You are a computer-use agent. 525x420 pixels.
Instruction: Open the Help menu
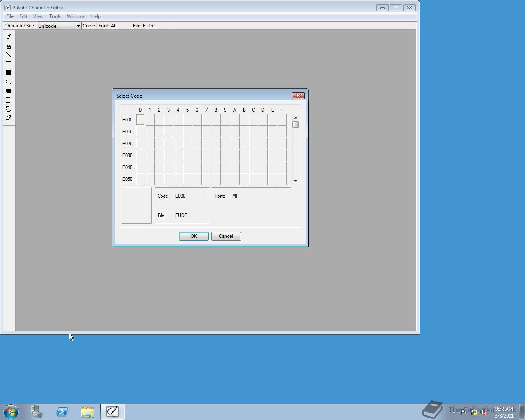96,16
